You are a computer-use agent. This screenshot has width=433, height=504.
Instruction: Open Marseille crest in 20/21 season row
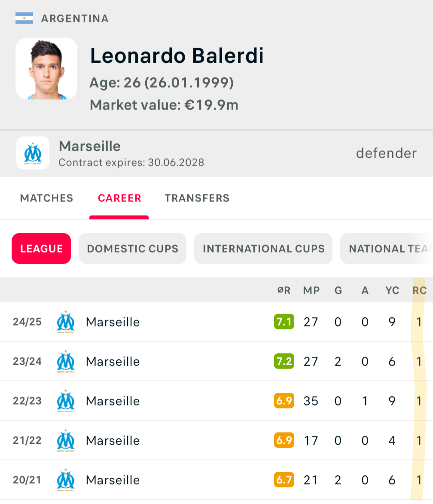pos(66,480)
